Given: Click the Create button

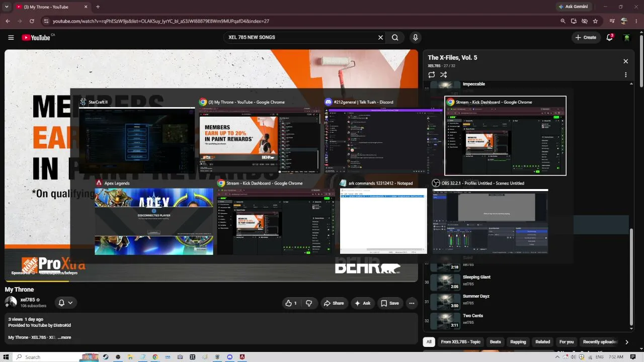Looking at the screenshot, I should pyautogui.click(x=586, y=37).
